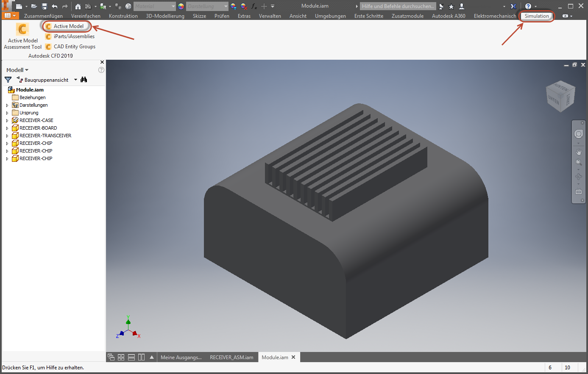Close the Module.iam document tab
Image resolution: width=588 pixels, height=374 pixels.
click(x=293, y=357)
